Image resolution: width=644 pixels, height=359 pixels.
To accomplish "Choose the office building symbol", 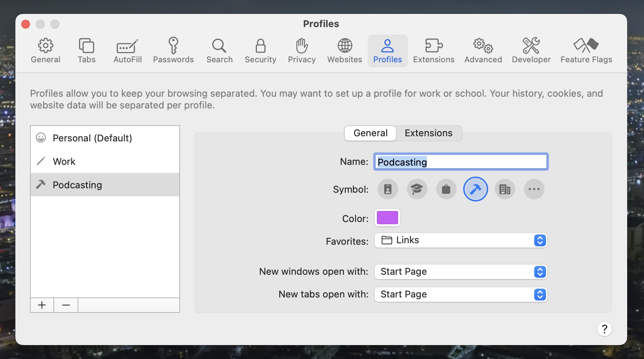I will point(505,189).
